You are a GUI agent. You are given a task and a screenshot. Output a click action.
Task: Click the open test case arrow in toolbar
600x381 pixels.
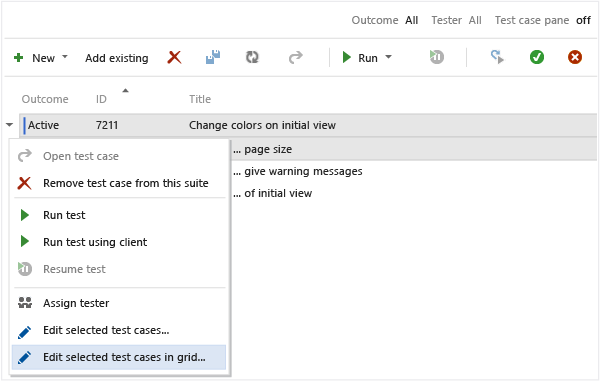tap(295, 57)
